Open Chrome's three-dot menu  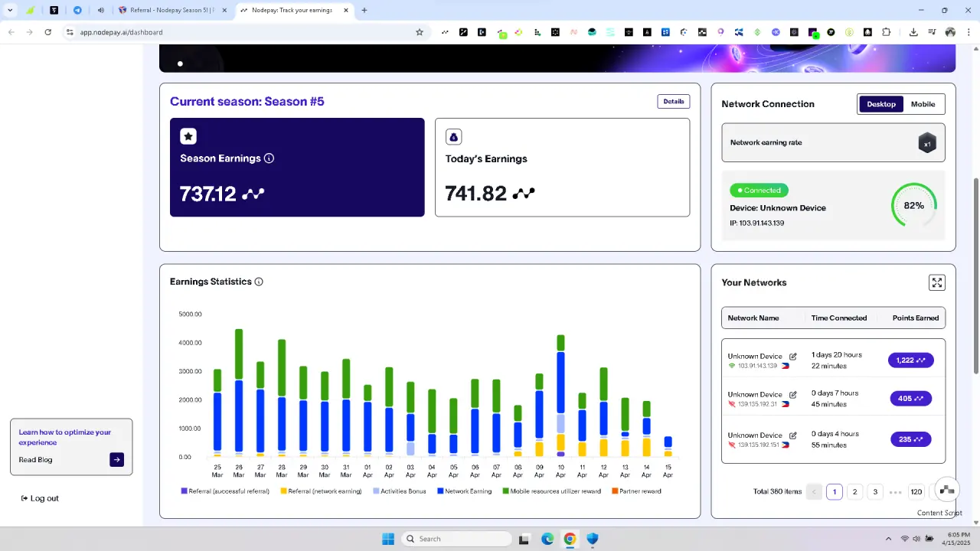pos(969,32)
